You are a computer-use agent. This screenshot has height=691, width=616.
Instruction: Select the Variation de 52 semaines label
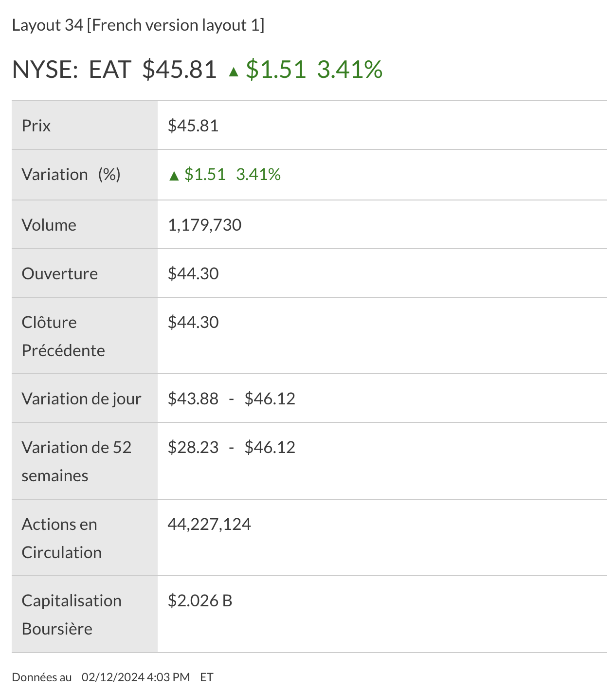[x=76, y=461]
